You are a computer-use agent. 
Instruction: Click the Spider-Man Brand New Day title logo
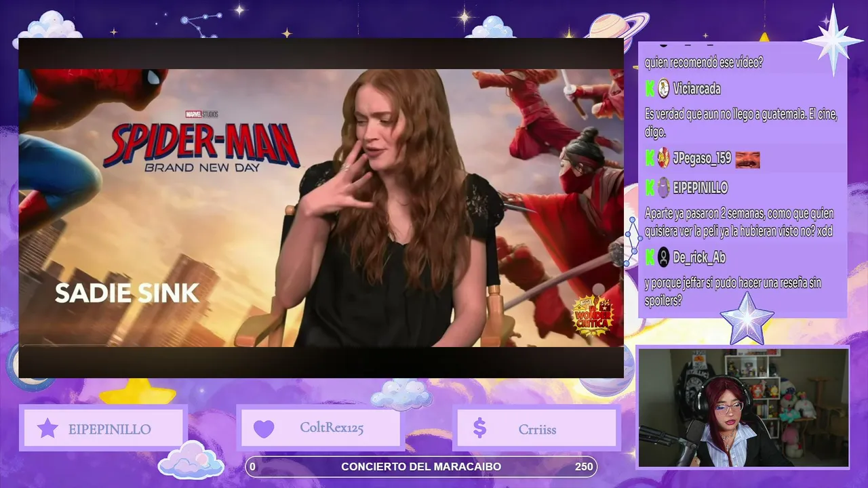[201, 145]
